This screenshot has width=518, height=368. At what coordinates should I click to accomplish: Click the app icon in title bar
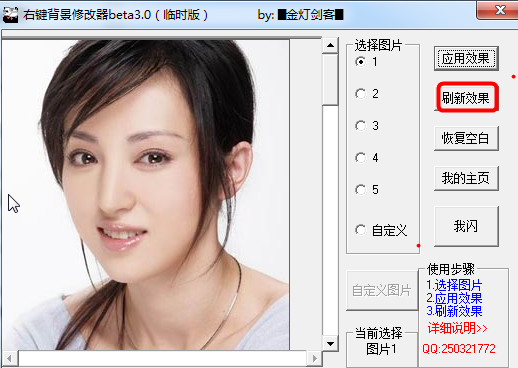pyautogui.click(x=10, y=15)
